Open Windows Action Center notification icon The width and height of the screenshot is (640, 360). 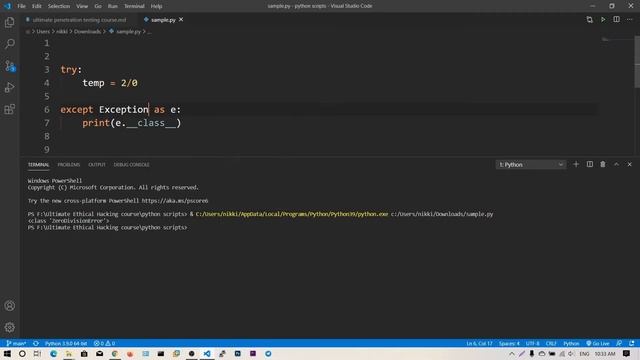626,353
